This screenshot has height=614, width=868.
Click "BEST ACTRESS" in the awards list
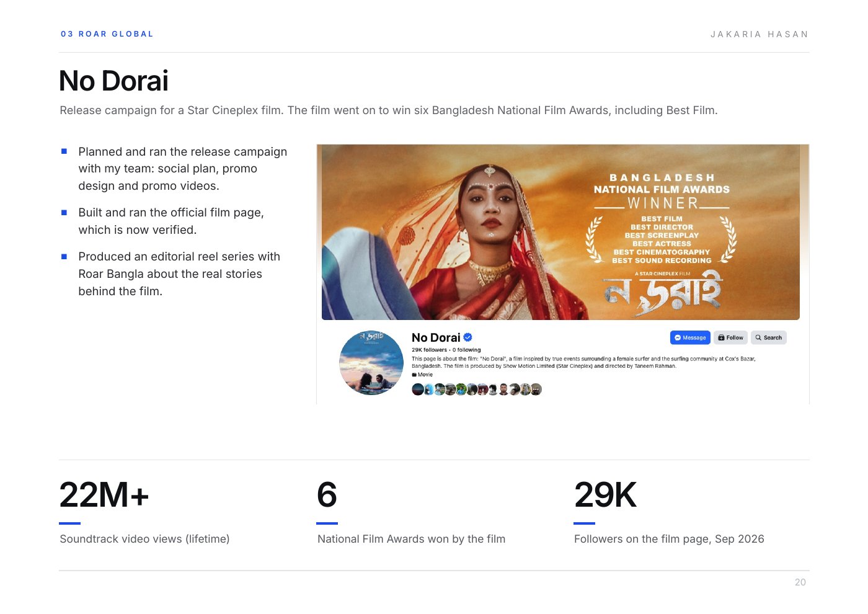pos(662,244)
